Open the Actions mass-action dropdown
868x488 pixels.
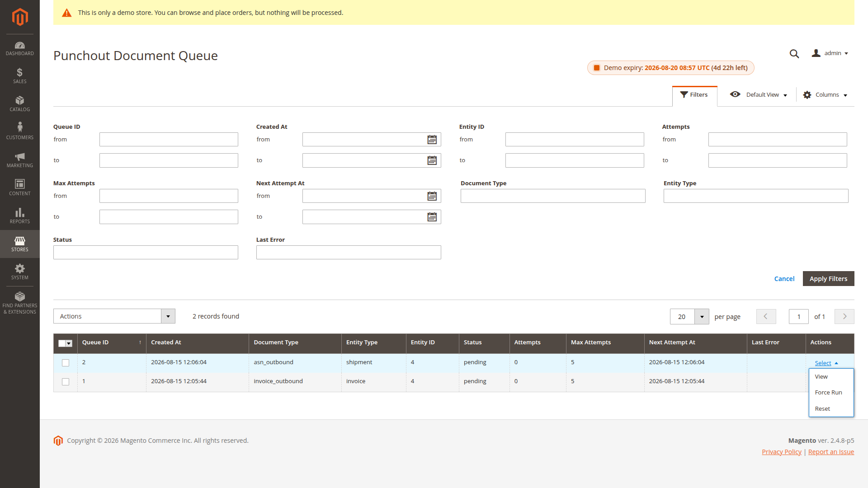[114, 316]
